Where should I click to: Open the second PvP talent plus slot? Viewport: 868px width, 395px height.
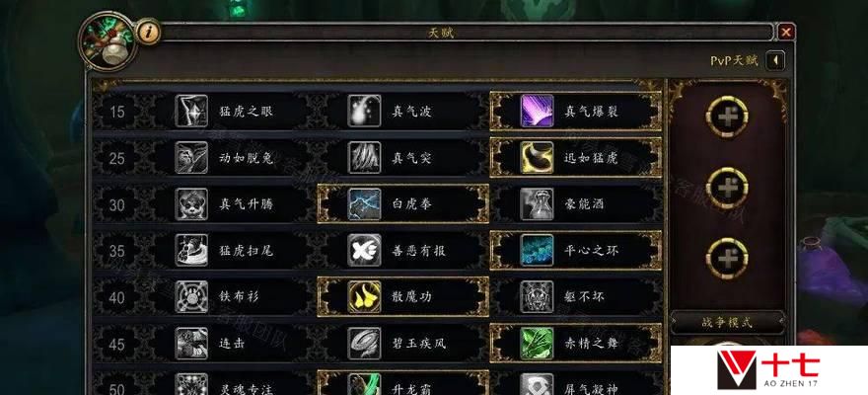click(x=727, y=189)
